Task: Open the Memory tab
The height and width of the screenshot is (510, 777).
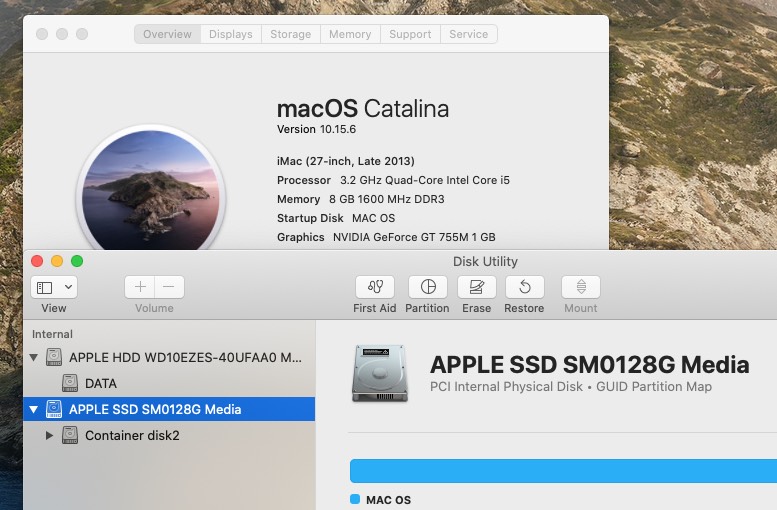Action: 350,34
